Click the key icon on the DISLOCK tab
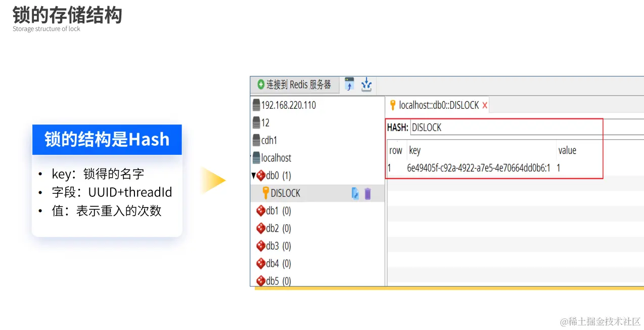The image size is (644, 330). point(392,105)
